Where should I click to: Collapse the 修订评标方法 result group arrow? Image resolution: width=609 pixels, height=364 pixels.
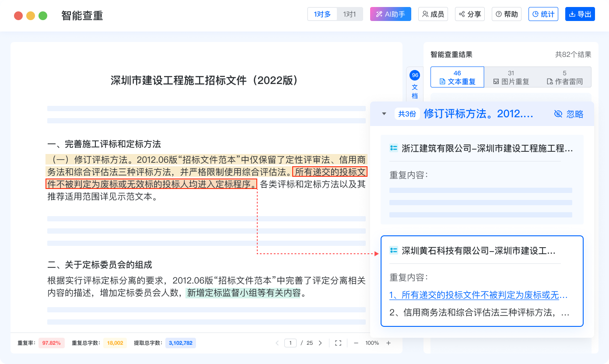pos(384,114)
